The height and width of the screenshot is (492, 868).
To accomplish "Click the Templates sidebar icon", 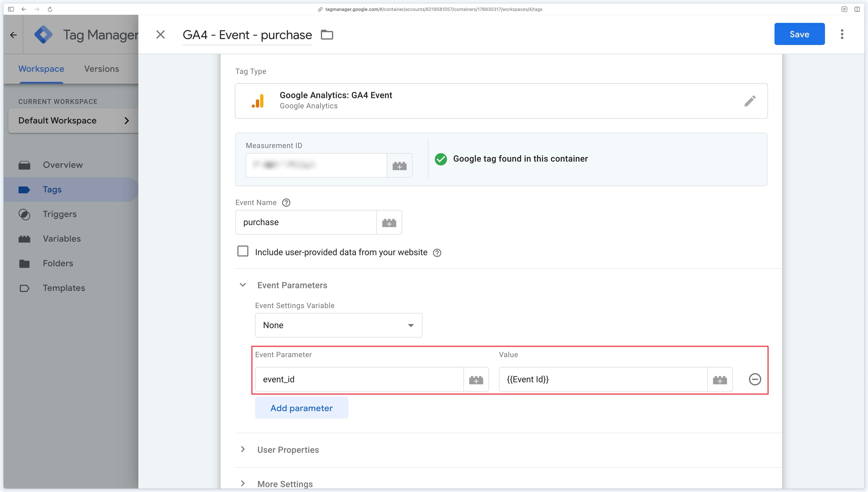I will coord(24,288).
